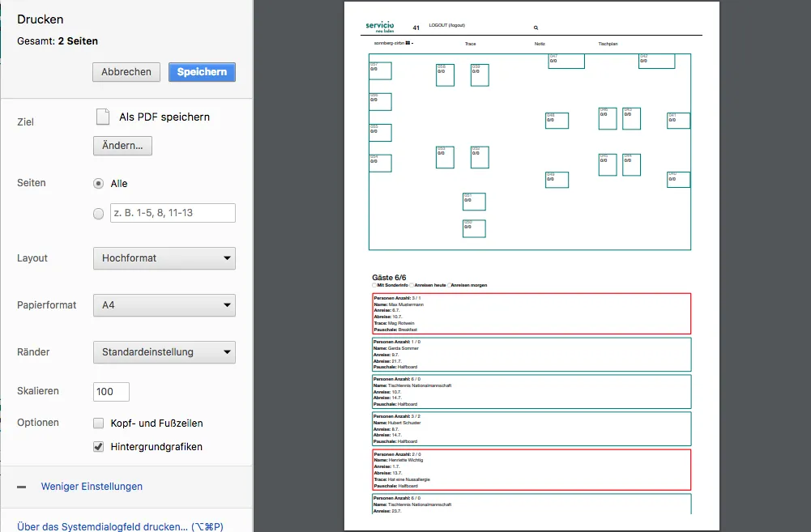Enable the 'Kopf- und Fußzeilen' checkbox
The width and height of the screenshot is (811, 532).
pyautogui.click(x=98, y=423)
